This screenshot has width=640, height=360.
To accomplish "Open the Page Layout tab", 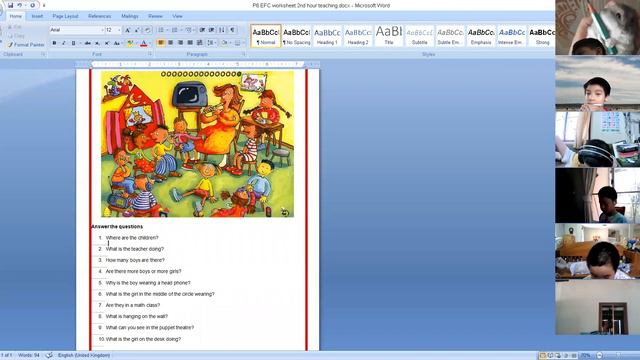I will point(65,16).
